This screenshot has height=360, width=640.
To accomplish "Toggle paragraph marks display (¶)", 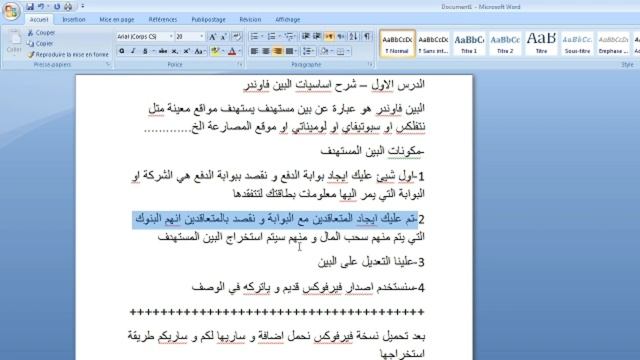I will [367, 37].
